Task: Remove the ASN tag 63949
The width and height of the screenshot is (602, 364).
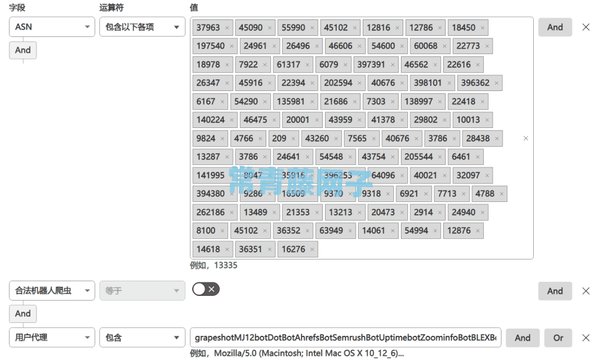Action: pos(350,230)
